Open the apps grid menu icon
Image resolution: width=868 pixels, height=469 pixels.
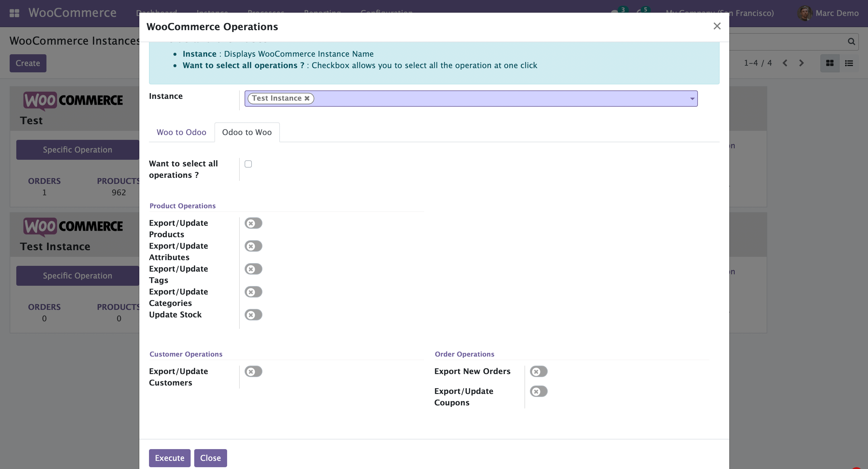[x=14, y=13]
